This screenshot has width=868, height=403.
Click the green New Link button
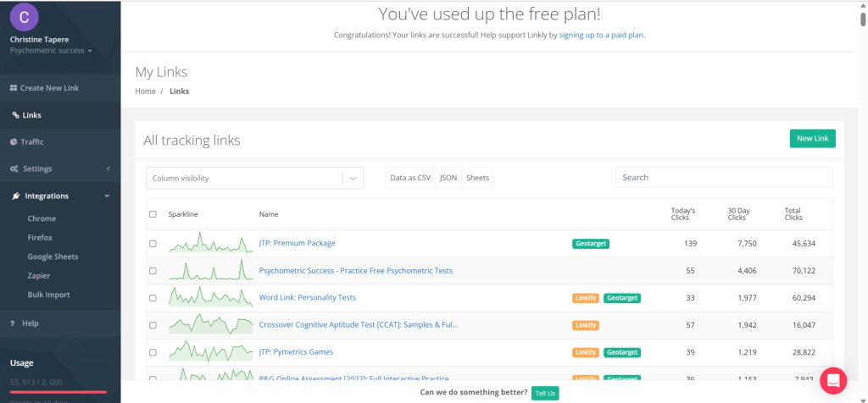pos(811,138)
